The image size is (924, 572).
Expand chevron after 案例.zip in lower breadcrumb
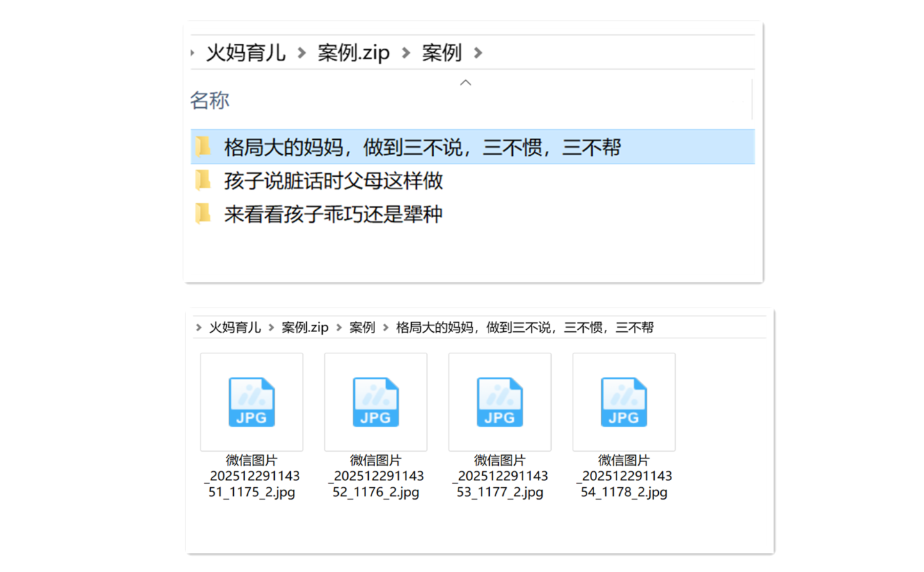tap(339, 327)
